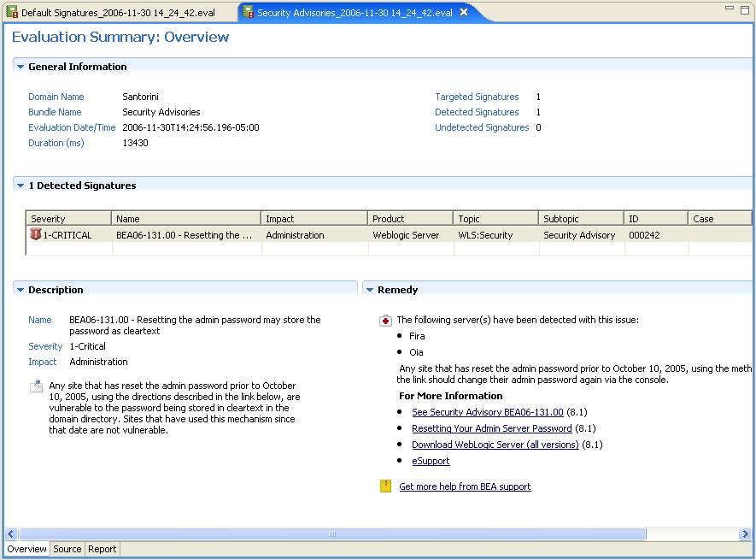Screen dimensions: 756x560
Task: Sort table by Severity column
Action: (68, 219)
